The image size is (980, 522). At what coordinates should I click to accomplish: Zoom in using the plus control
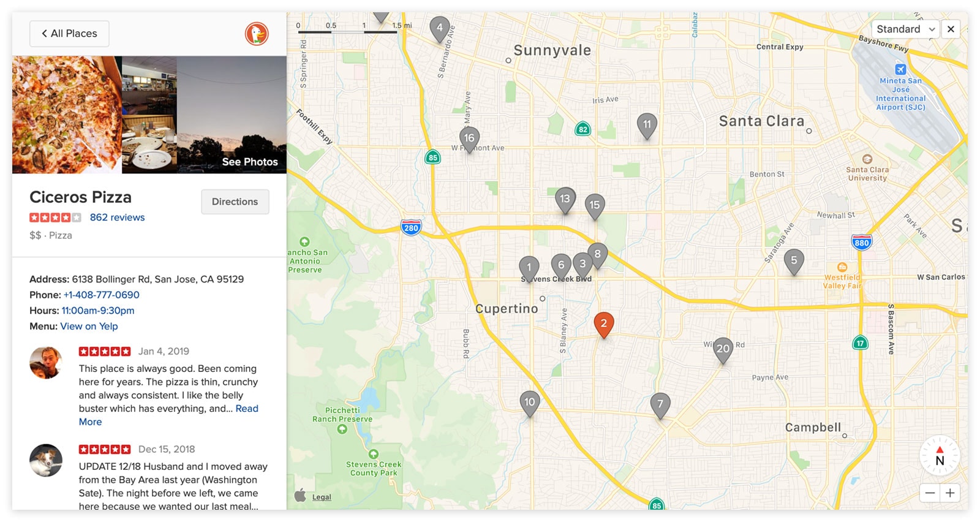[x=951, y=493]
